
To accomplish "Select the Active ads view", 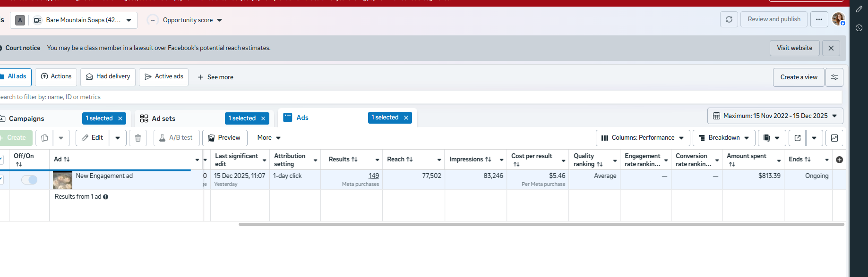I will (164, 77).
